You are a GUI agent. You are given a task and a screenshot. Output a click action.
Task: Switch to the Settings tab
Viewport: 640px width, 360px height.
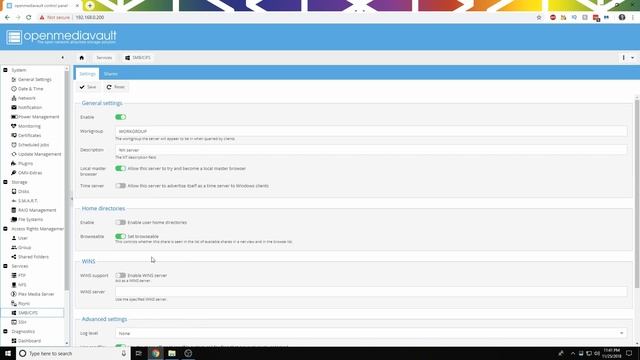[x=87, y=74]
